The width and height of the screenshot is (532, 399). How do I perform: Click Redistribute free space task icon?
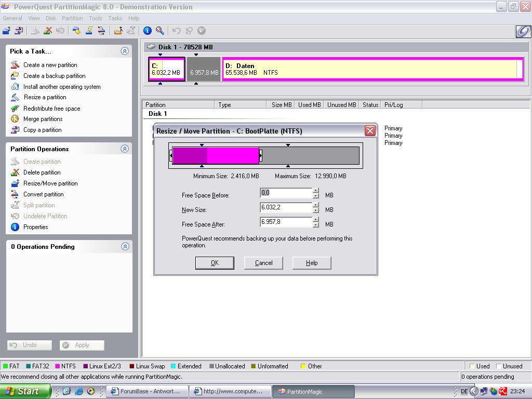click(15, 108)
